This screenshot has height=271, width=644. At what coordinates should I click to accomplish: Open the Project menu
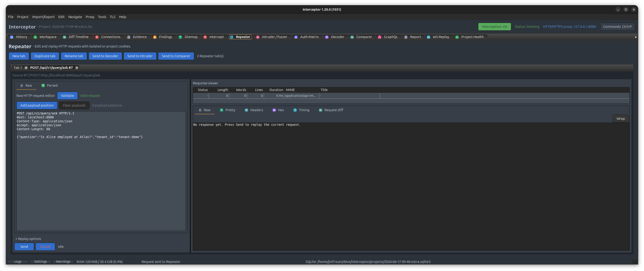pyautogui.click(x=23, y=17)
